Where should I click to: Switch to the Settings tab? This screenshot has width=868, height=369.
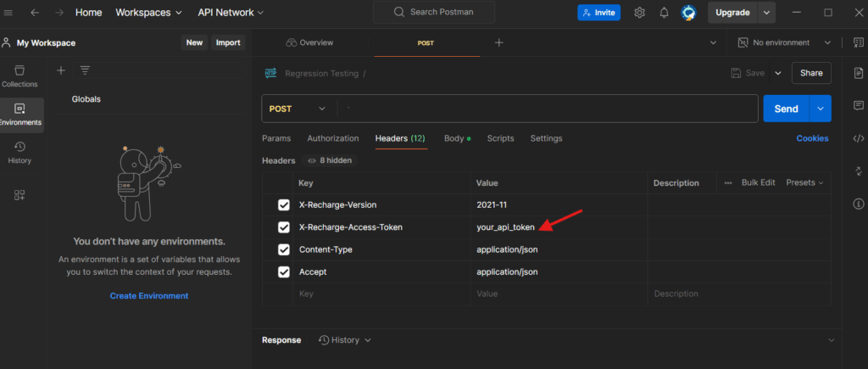pos(546,138)
